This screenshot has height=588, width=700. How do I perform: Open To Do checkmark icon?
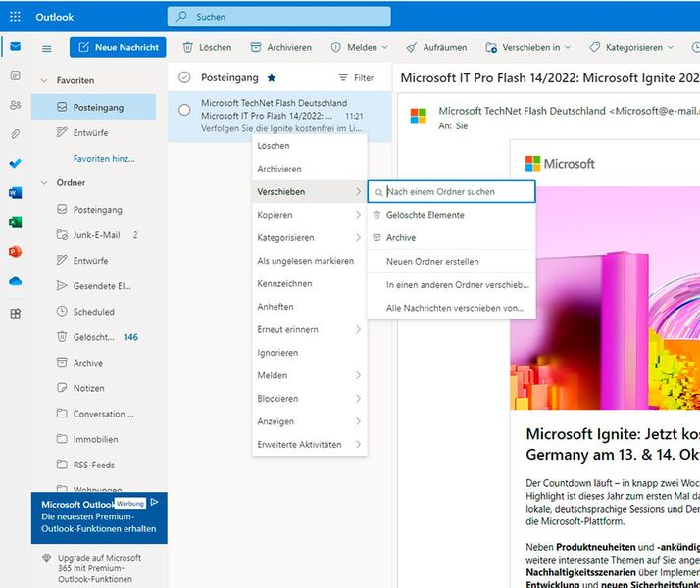tap(15, 164)
